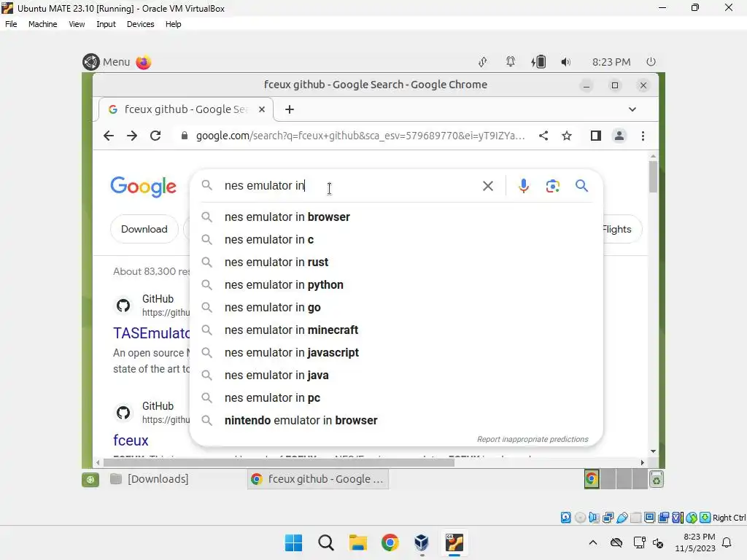Search by image with Lens icon
Screen dimensions: 747x560
coord(553,186)
